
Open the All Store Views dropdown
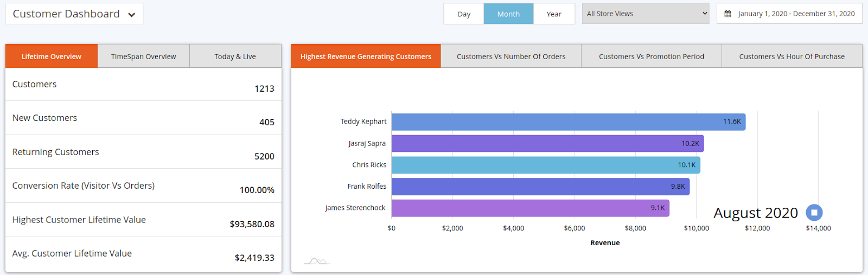(x=645, y=14)
